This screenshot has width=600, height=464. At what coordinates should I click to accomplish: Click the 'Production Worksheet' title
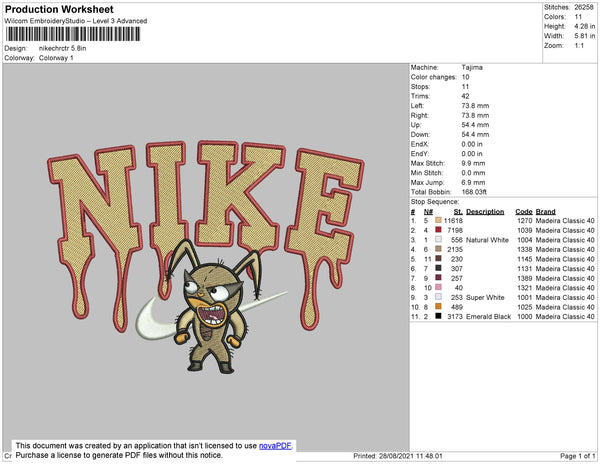click(59, 10)
